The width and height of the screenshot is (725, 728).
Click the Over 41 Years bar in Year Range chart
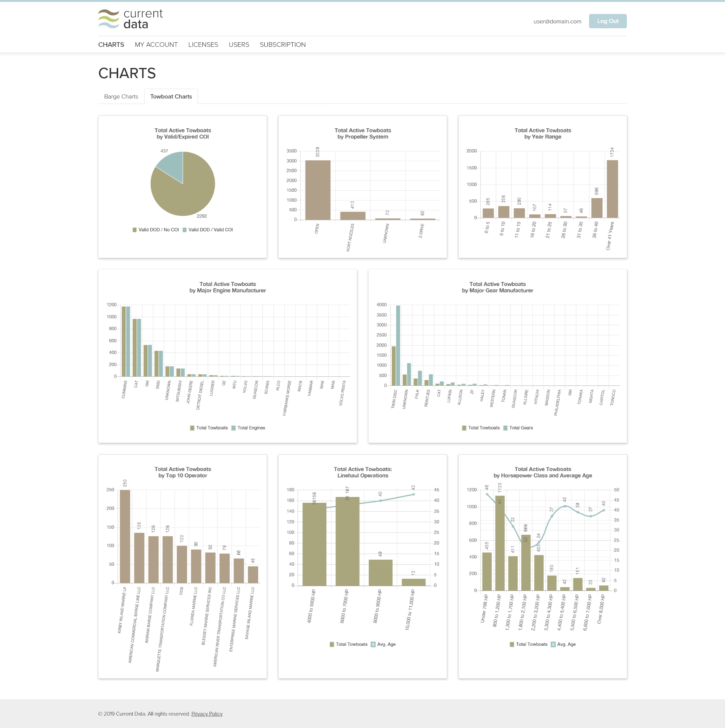[x=612, y=189]
